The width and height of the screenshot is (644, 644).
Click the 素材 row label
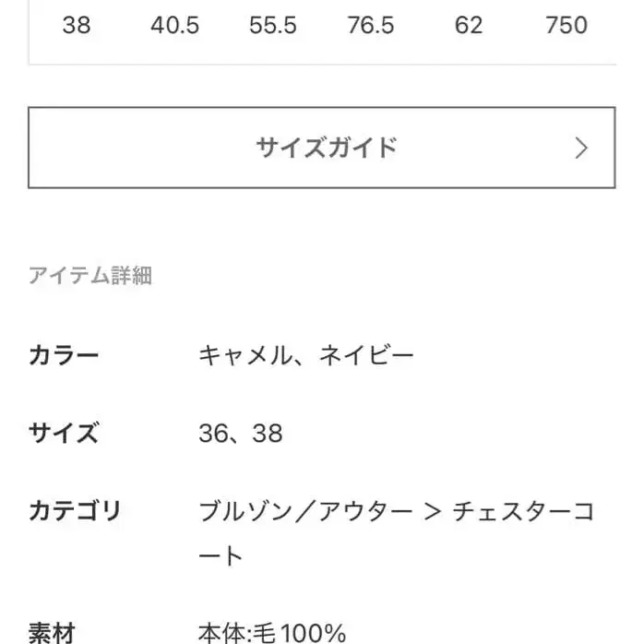coord(52,633)
